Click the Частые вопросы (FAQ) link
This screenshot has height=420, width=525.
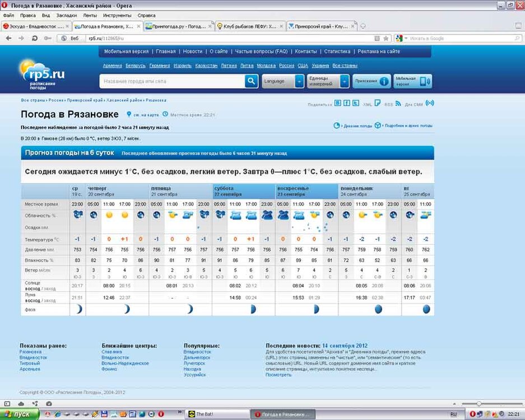261,52
